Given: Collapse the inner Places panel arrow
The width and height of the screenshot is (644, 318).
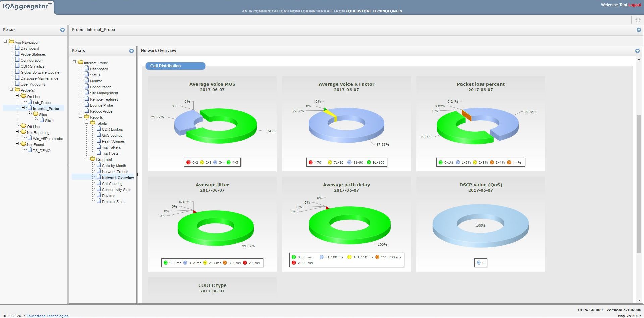Looking at the screenshot, I should 131,51.
